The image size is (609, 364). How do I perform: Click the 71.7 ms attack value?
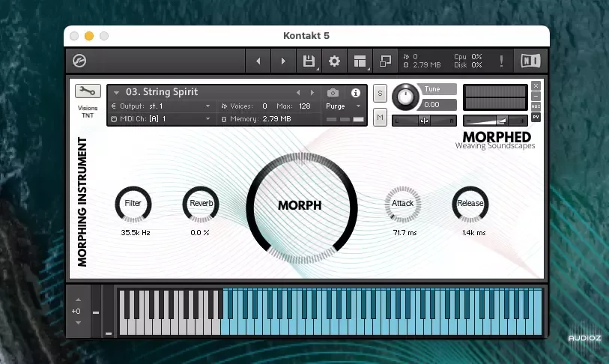pos(405,233)
